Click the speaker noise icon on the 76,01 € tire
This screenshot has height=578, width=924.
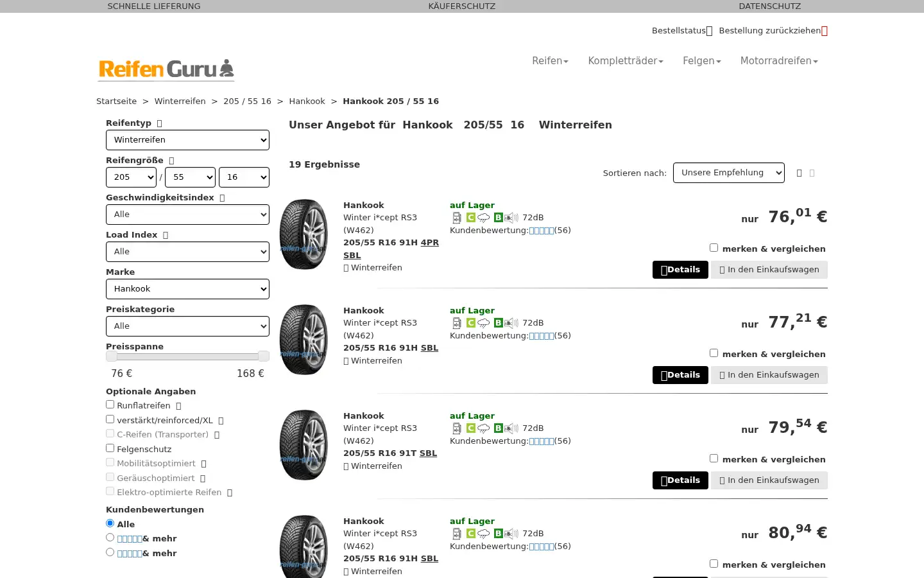tap(511, 218)
